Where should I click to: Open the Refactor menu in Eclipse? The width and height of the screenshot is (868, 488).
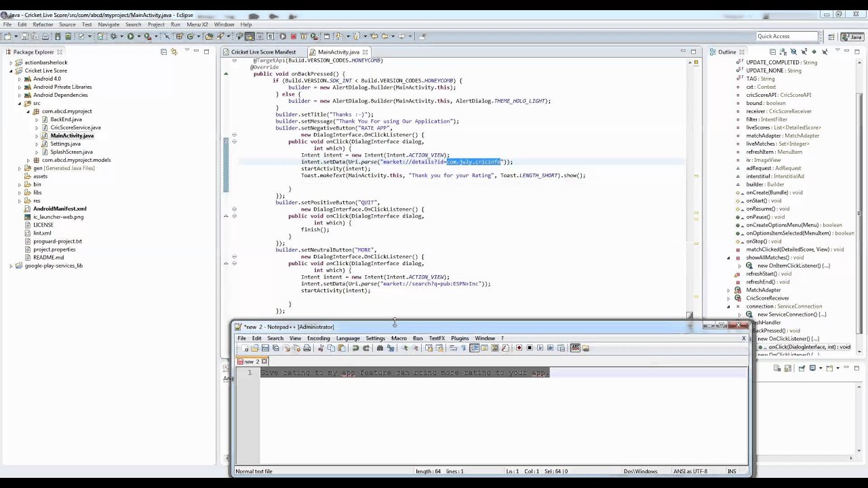[x=43, y=24]
